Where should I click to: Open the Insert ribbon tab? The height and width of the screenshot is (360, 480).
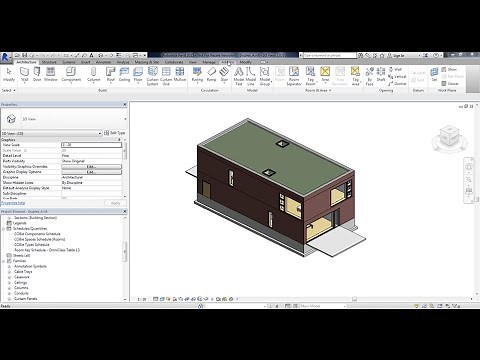[86, 62]
